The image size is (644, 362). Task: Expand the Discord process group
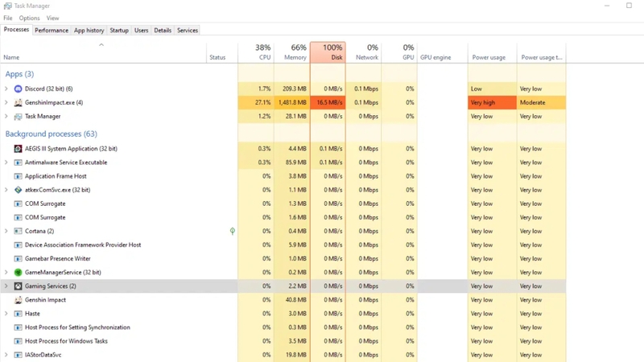click(x=6, y=88)
